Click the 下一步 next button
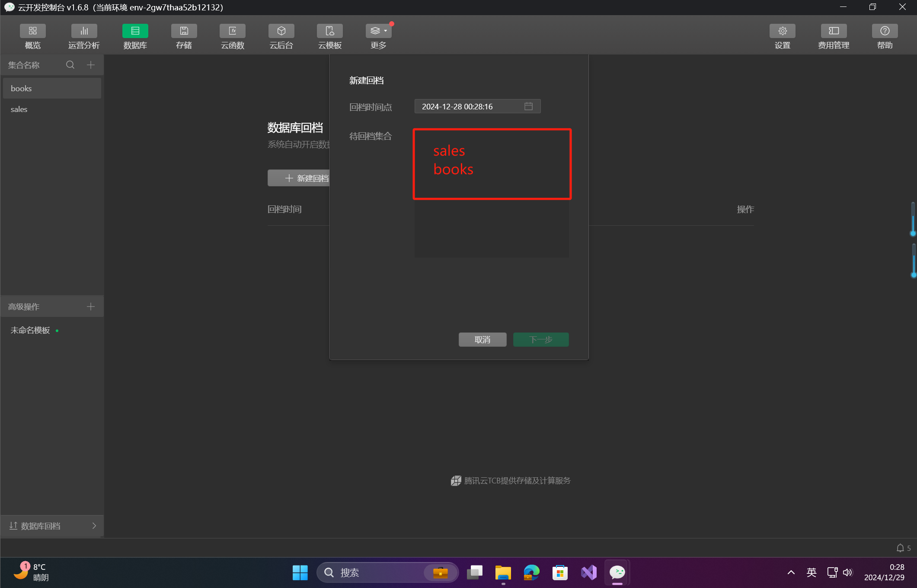 point(540,340)
